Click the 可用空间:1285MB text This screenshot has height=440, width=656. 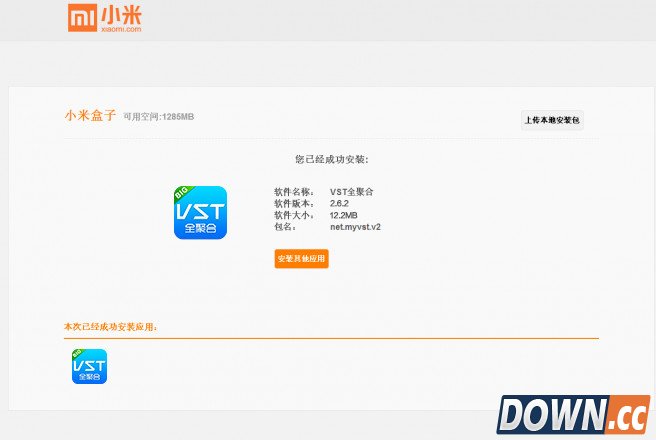[159, 117]
